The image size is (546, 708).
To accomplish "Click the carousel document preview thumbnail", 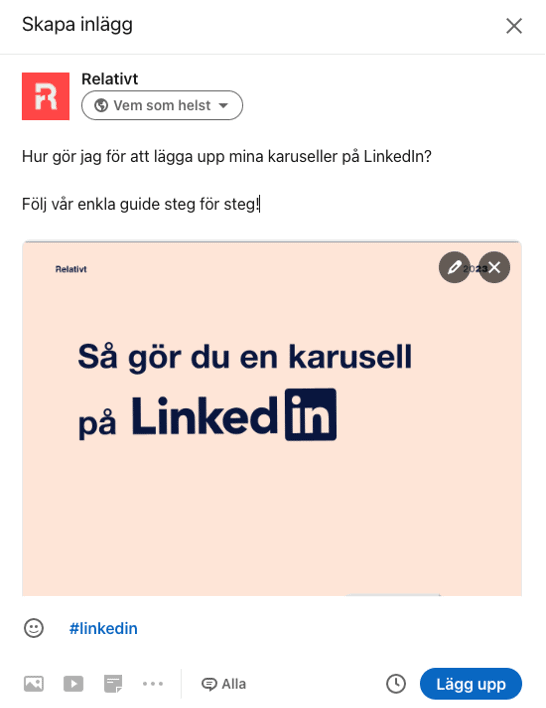I will [x=272, y=418].
